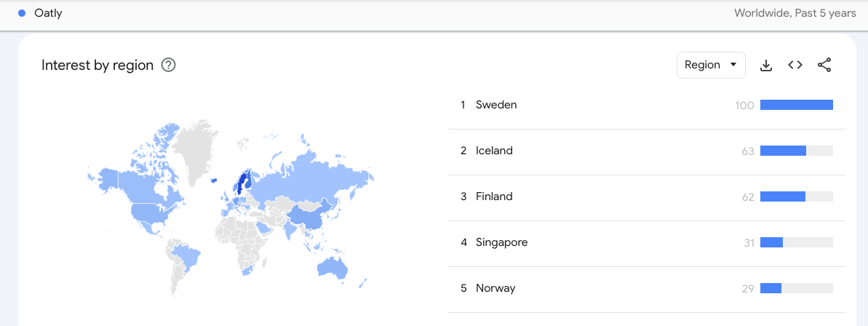Click the Oatly search term label
Screen dimensions: 868x326
(x=48, y=13)
